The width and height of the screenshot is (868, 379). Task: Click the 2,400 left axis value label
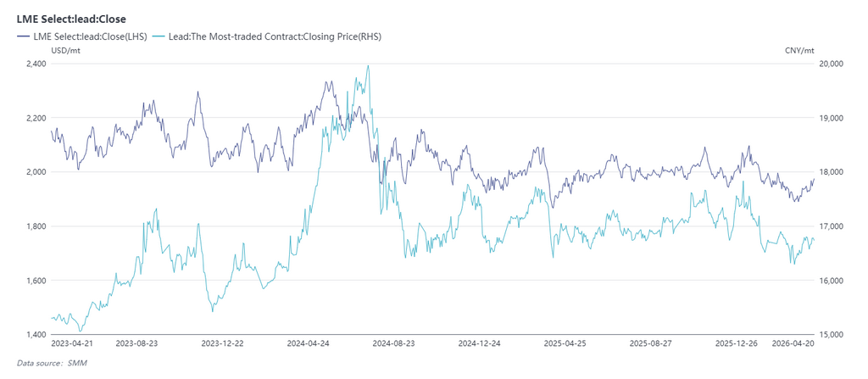[x=36, y=64]
